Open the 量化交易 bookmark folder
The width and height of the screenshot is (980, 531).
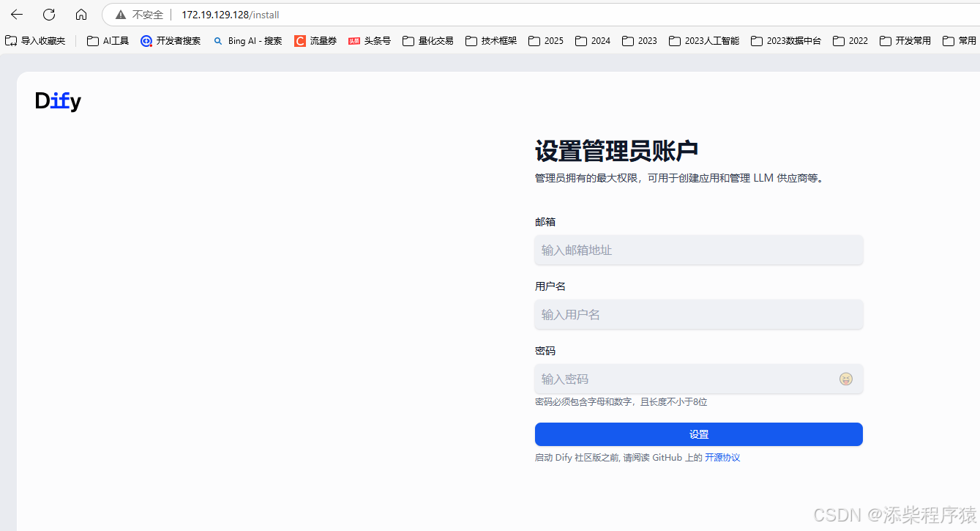(x=428, y=41)
